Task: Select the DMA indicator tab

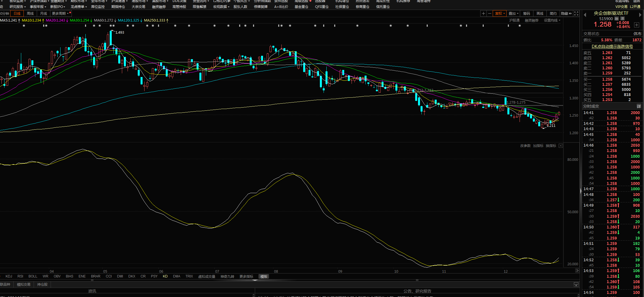Action: tap(176, 276)
